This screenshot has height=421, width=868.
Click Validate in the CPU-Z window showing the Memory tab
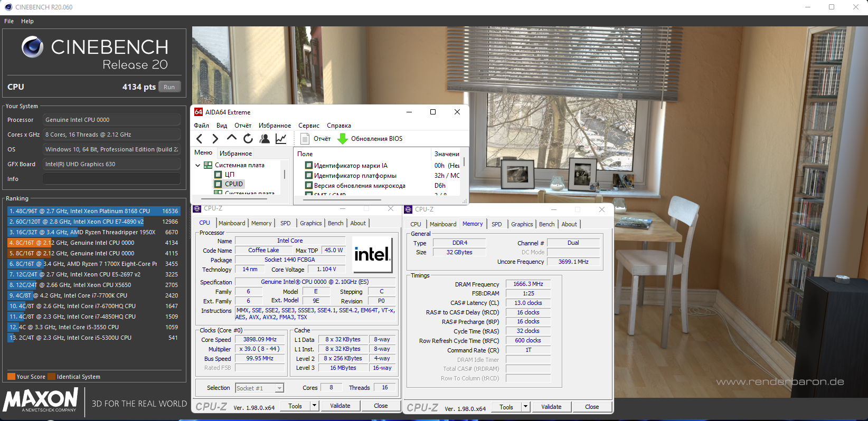pyautogui.click(x=551, y=407)
